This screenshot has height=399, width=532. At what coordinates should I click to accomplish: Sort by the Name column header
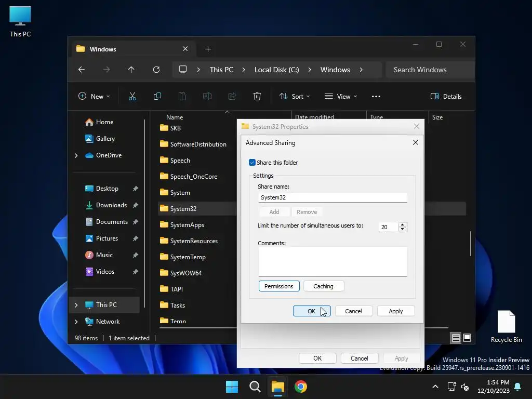tap(175, 117)
